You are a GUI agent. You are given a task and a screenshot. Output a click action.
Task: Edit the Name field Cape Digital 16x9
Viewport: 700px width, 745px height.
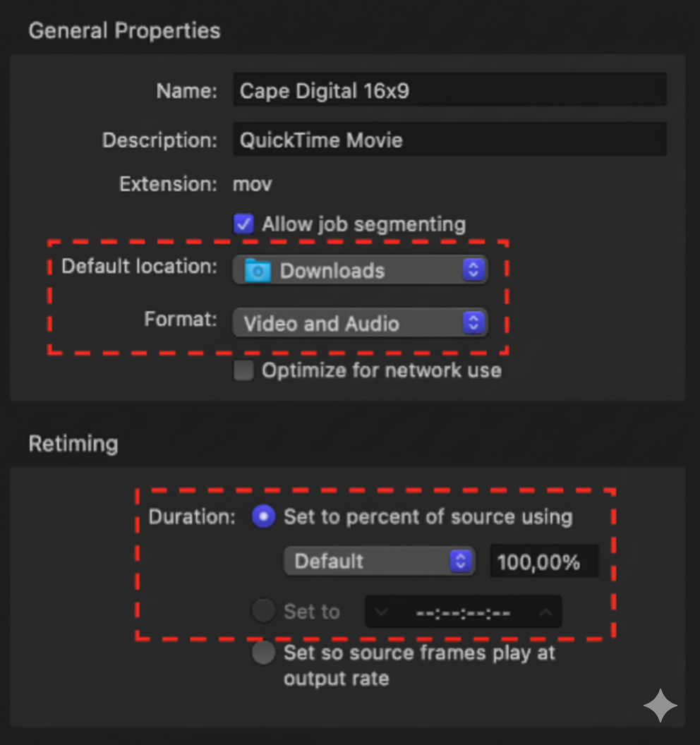point(449,90)
